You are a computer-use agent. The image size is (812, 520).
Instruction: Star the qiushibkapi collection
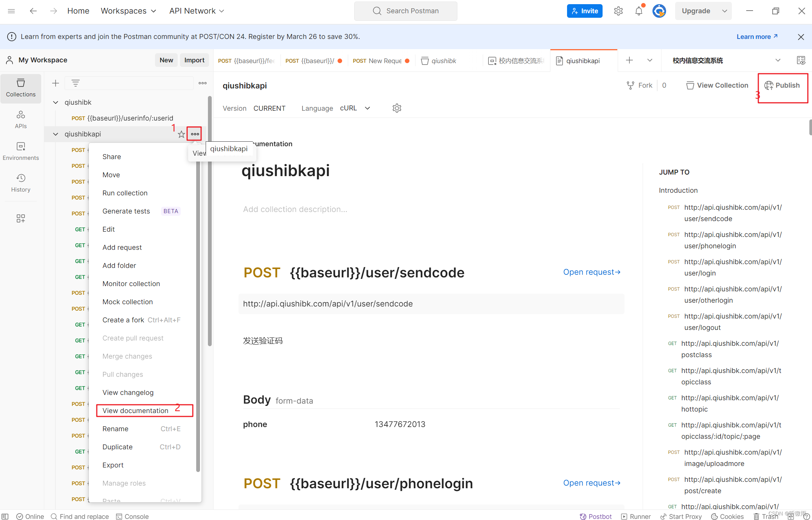181,134
